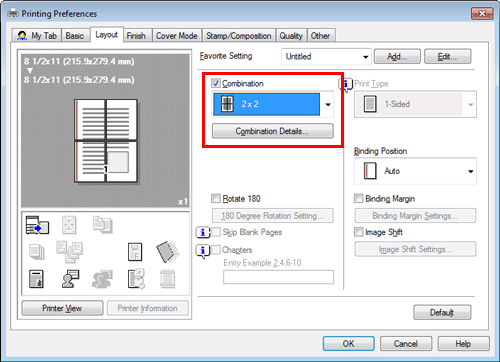Click the user with ID card icon
500x362 pixels.
click(x=70, y=279)
